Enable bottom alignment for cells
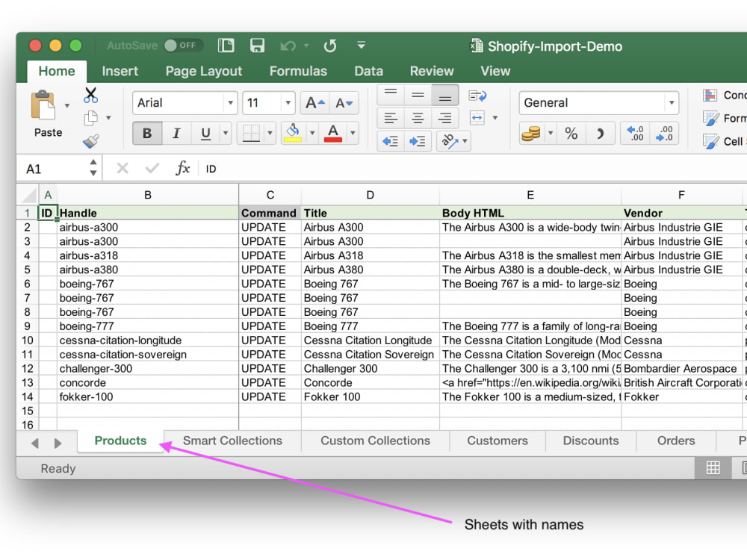This screenshot has height=560, width=747. (445, 97)
